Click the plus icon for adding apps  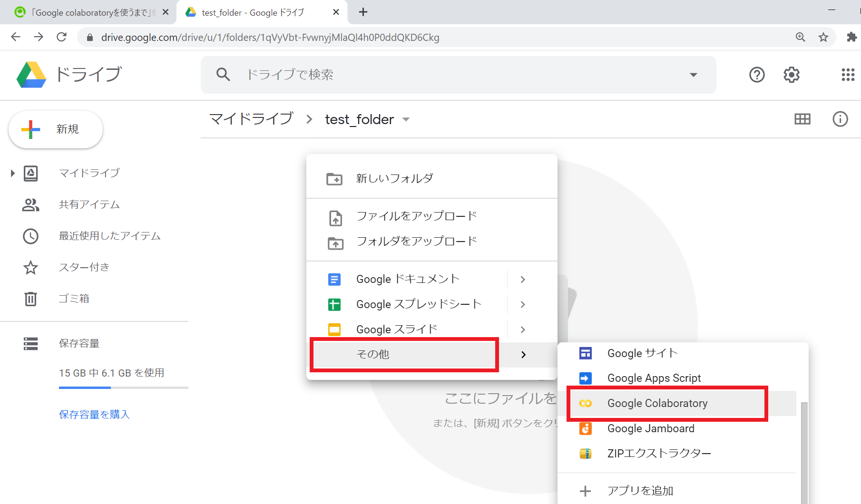(x=586, y=491)
